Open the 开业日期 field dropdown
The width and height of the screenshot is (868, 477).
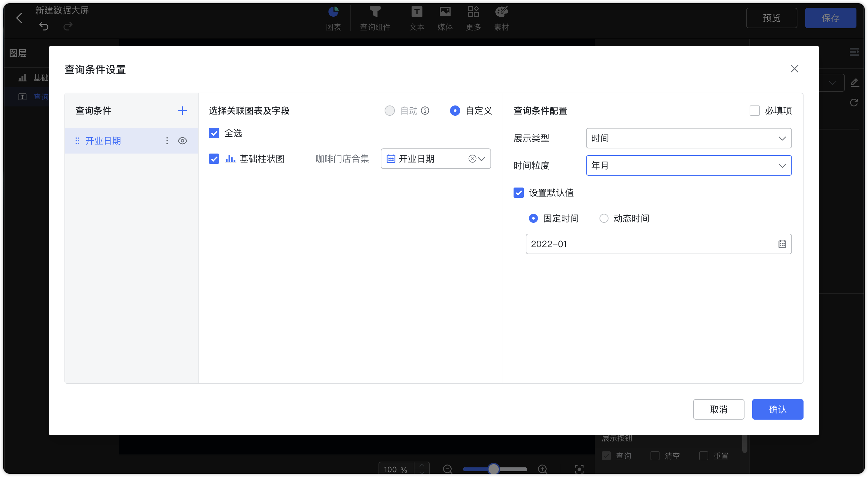tap(435, 159)
